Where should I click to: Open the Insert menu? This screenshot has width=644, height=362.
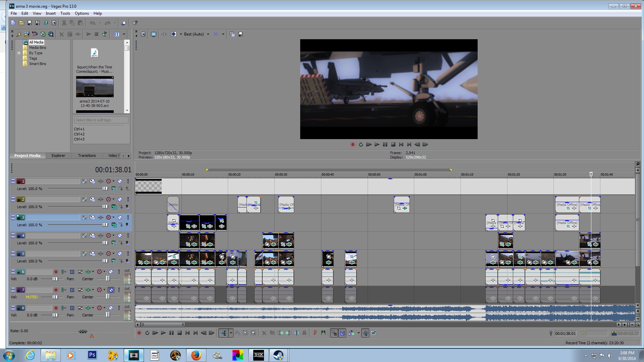coord(51,13)
